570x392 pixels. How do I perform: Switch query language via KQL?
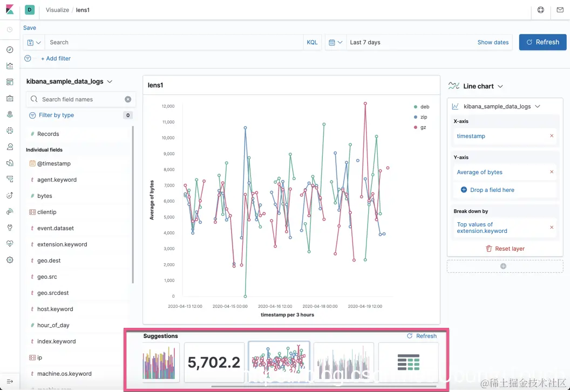pos(312,43)
